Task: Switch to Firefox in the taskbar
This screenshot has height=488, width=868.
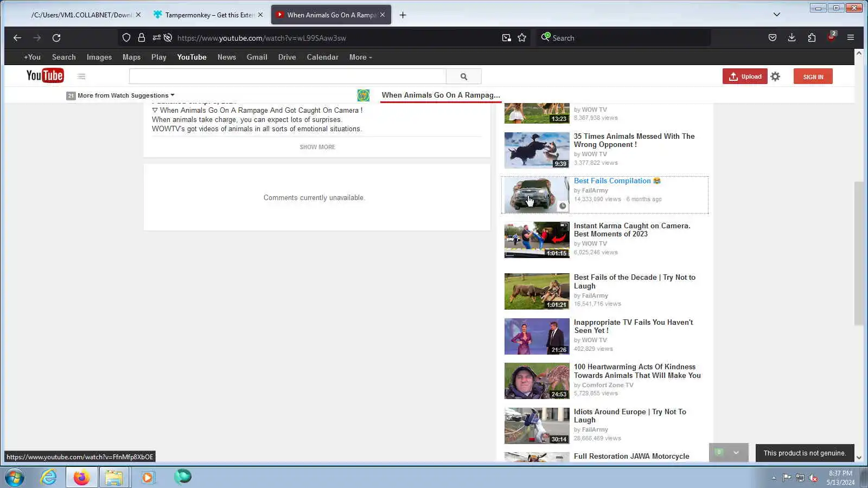Action: 81,478
